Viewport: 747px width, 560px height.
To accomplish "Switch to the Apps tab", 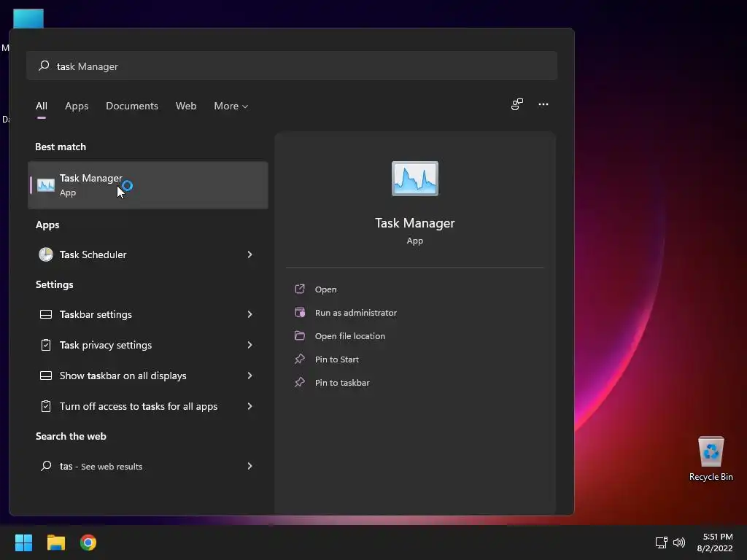I will (x=77, y=106).
